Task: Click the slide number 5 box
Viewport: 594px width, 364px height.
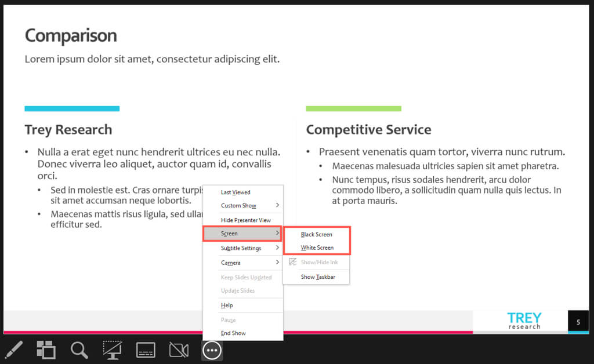Action: tap(578, 322)
